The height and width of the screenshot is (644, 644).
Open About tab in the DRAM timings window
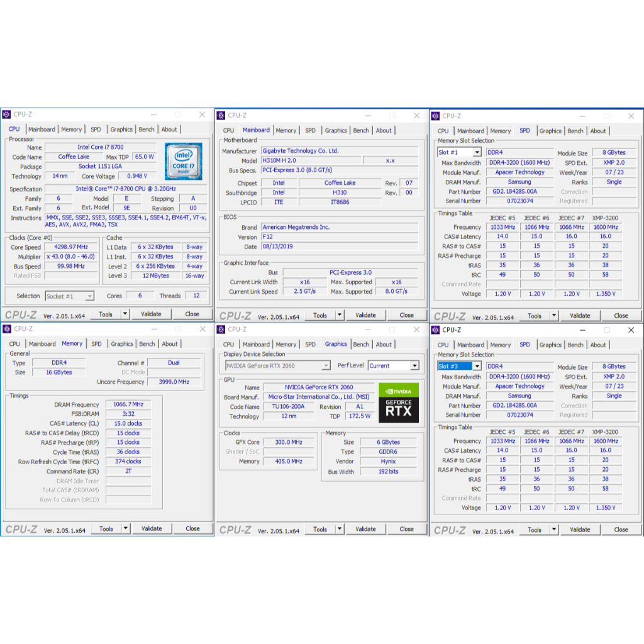pyautogui.click(x=170, y=344)
